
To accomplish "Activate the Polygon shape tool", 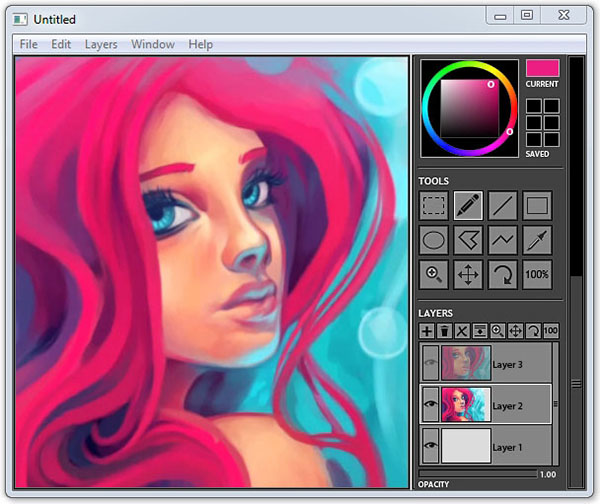I will [468, 240].
